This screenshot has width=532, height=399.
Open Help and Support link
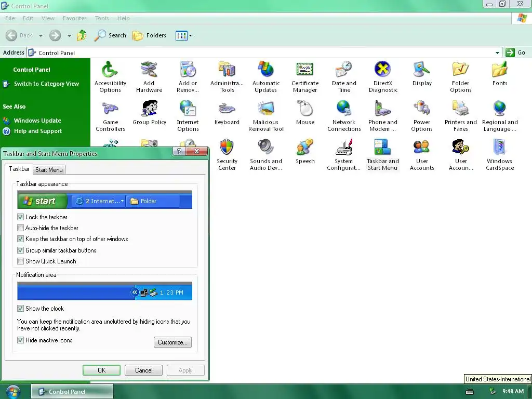[37, 131]
